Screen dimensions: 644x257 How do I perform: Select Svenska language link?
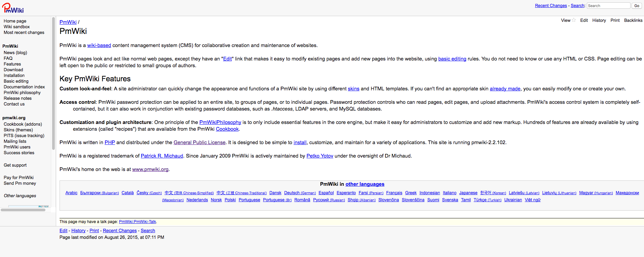tap(450, 200)
